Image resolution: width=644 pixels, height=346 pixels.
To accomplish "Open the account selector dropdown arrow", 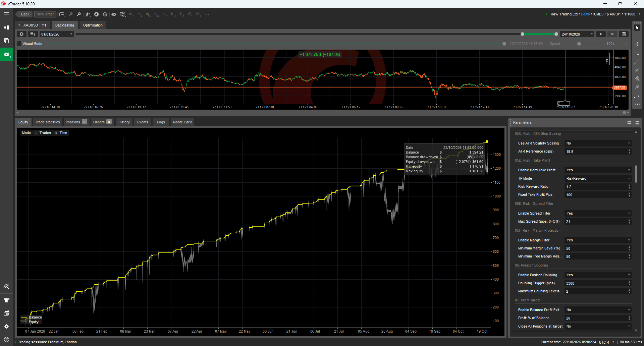I will pos(639,14).
